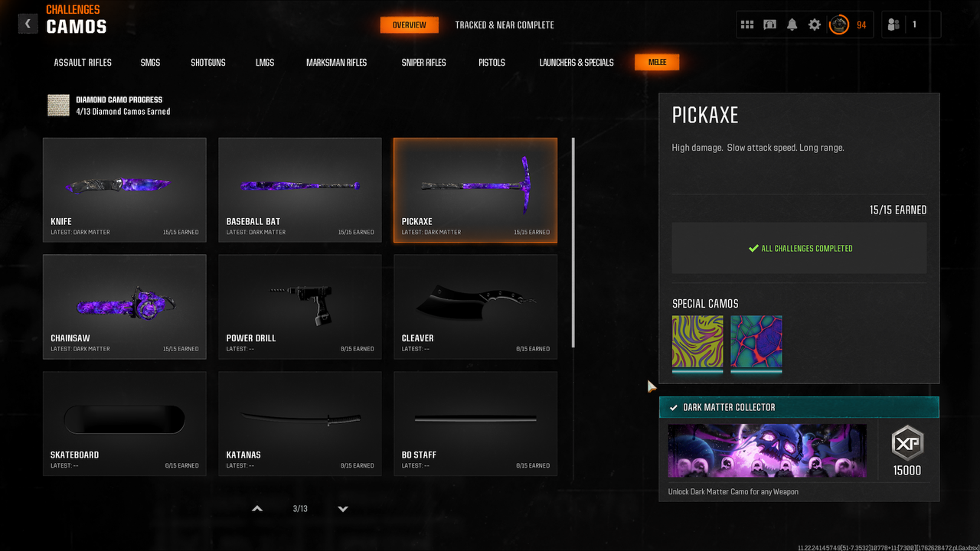Select the Cleaver weapon card
The width and height of the screenshot is (980, 551).
pos(475,307)
